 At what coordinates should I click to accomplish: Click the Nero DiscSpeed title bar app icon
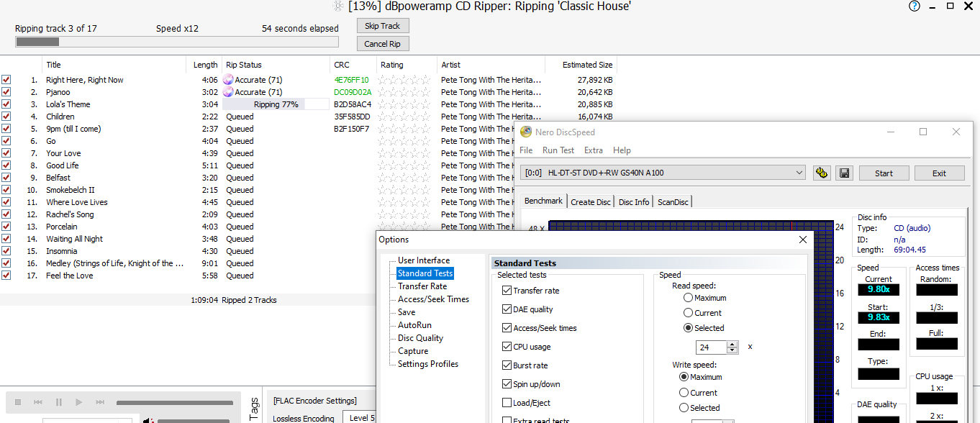point(526,132)
